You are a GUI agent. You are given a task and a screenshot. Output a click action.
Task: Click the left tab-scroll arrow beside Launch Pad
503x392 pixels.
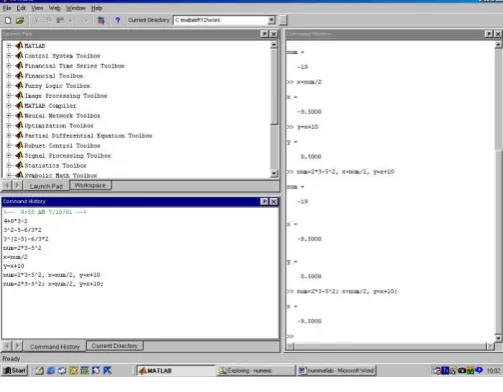click(7, 185)
